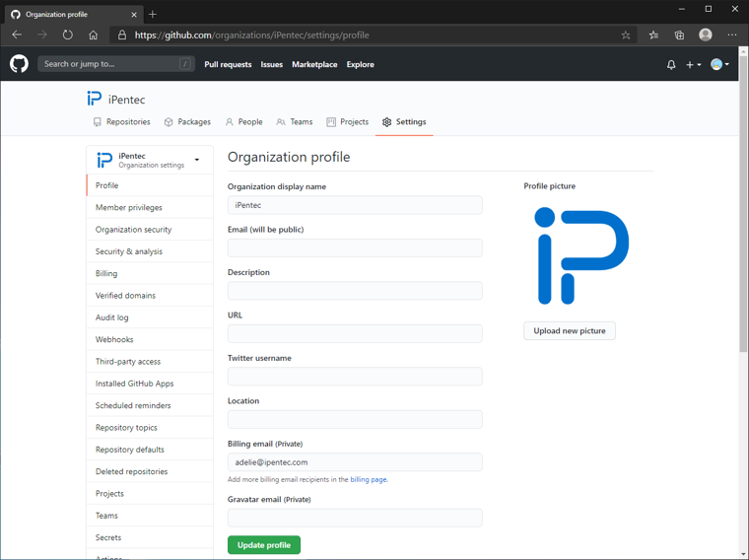Open browser favorites list icon
The height and width of the screenshot is (560, 749).
(x=653, y=35)
